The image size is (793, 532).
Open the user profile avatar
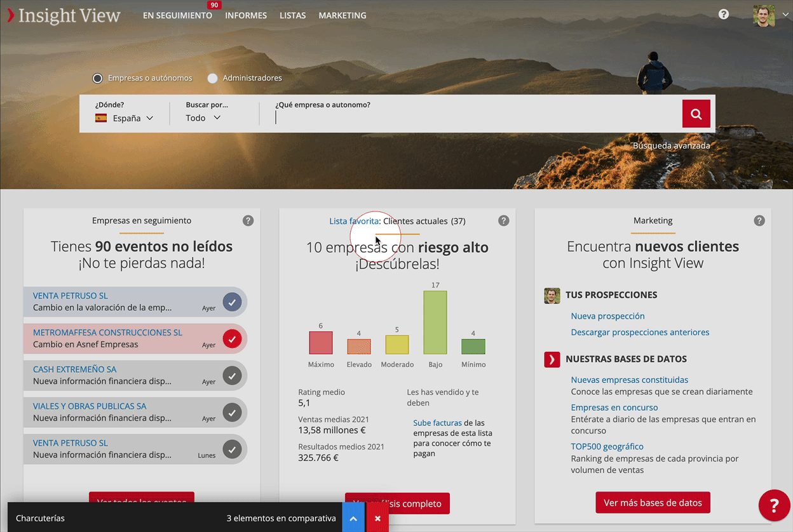[x=764, y=16]
